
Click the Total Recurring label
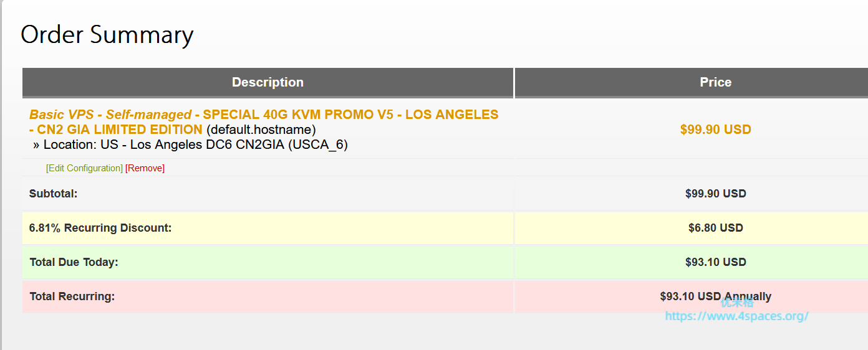coord(72,296)
